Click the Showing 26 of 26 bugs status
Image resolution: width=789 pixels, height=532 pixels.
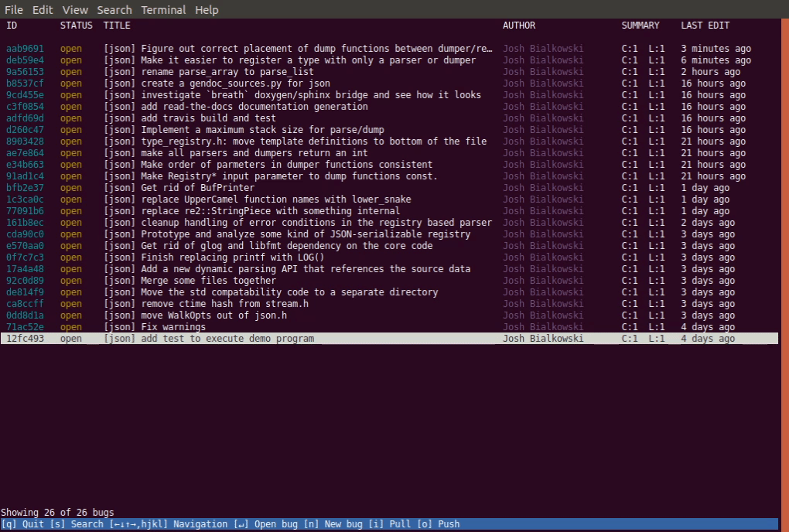point(57,513)
